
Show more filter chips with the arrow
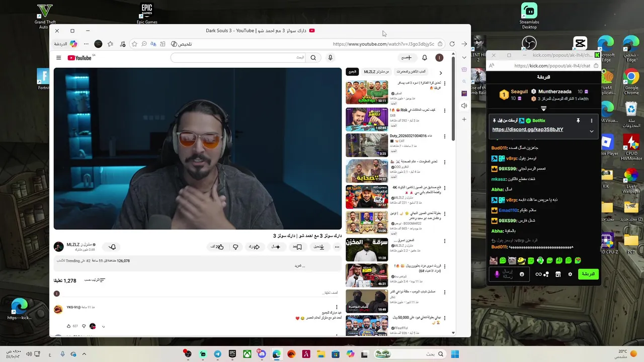[x=440, y=73]
